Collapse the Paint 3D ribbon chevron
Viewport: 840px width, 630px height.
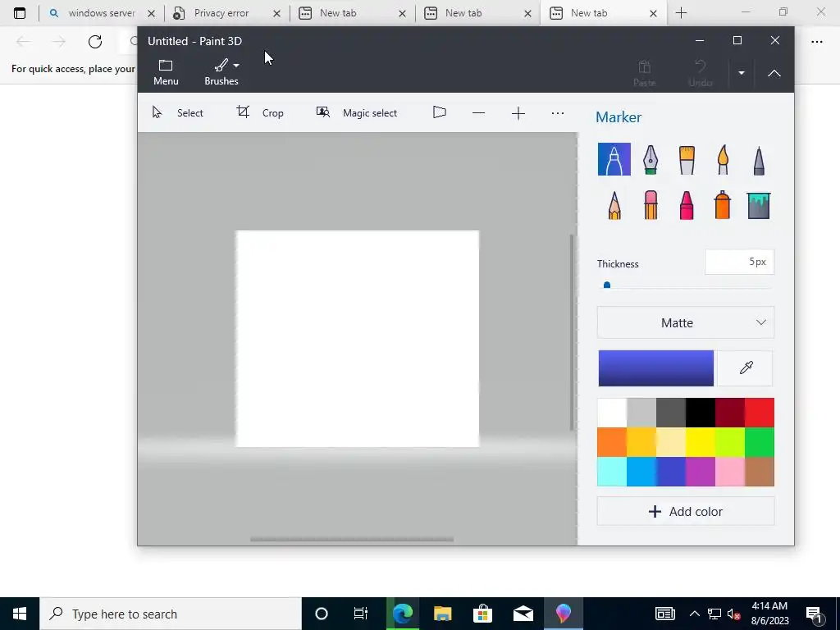click(774, 73)
